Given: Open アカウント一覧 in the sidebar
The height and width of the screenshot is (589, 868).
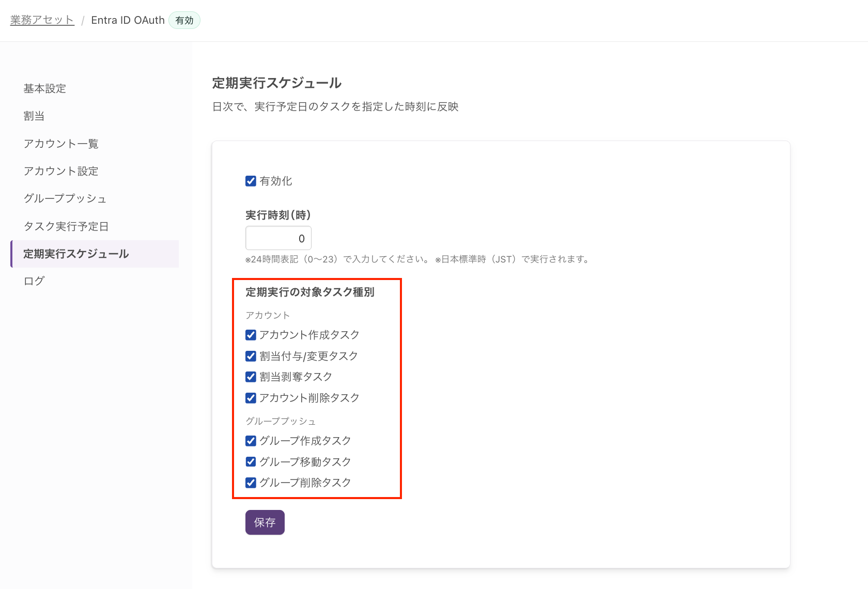Looking at the screenshot, I should click(61, 144).
